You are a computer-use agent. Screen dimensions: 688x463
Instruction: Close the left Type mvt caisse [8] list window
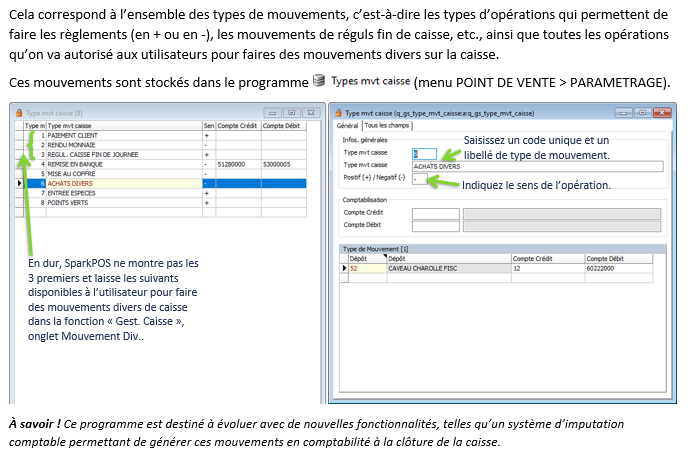(x=309, y=114)
